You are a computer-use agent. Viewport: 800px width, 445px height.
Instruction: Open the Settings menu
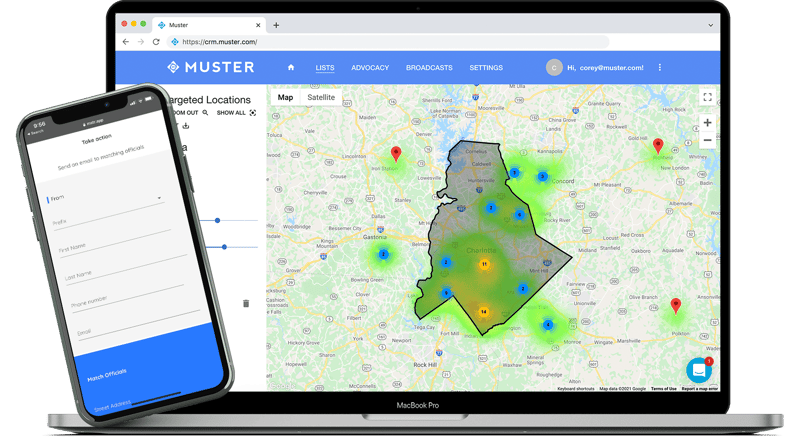point(486,67)
